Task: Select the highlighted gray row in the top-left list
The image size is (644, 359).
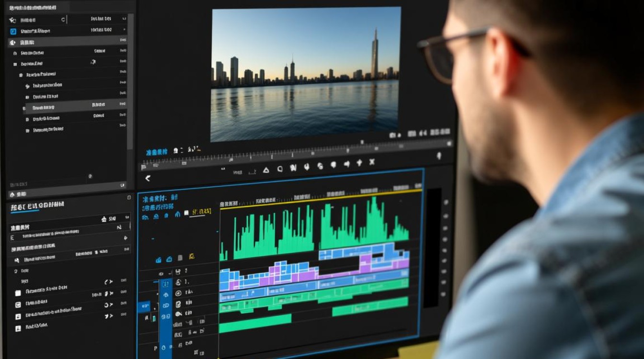Action: click(76, 105)
